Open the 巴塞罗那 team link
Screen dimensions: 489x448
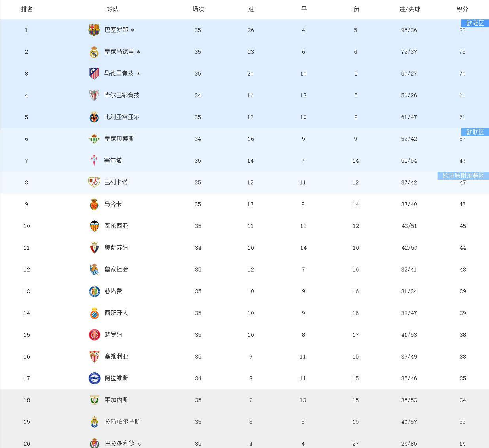[x=116, y=30]
